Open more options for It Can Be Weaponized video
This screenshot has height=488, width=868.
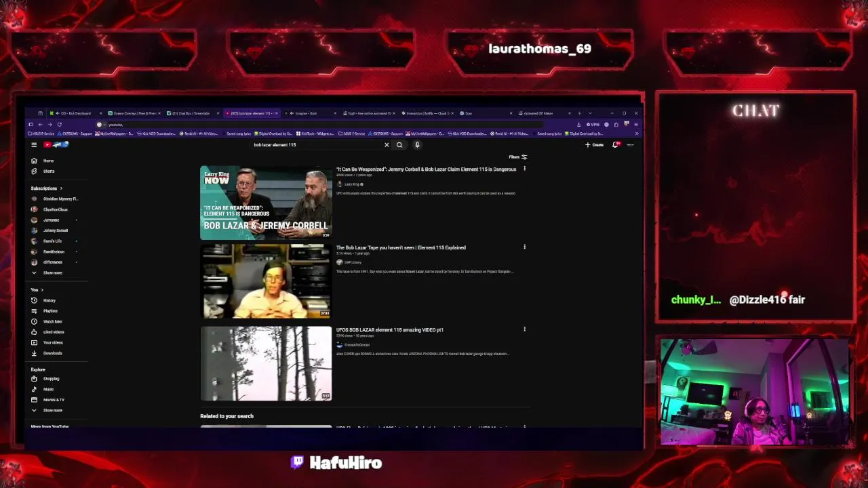click(524, 169)
